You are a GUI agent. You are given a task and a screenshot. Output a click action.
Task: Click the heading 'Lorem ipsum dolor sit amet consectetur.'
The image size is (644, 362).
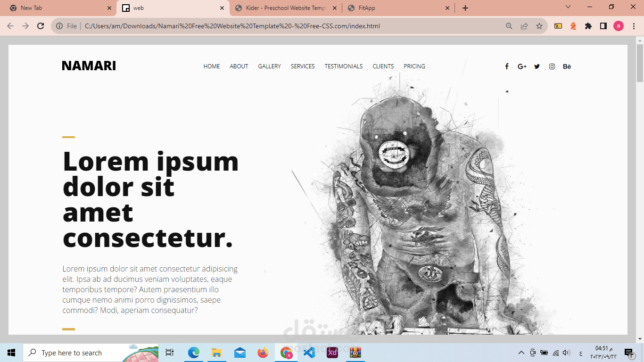click(151, 199)
